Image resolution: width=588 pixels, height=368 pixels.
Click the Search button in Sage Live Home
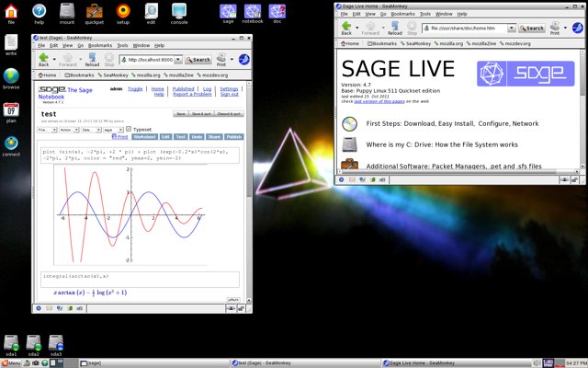point(531,29)
